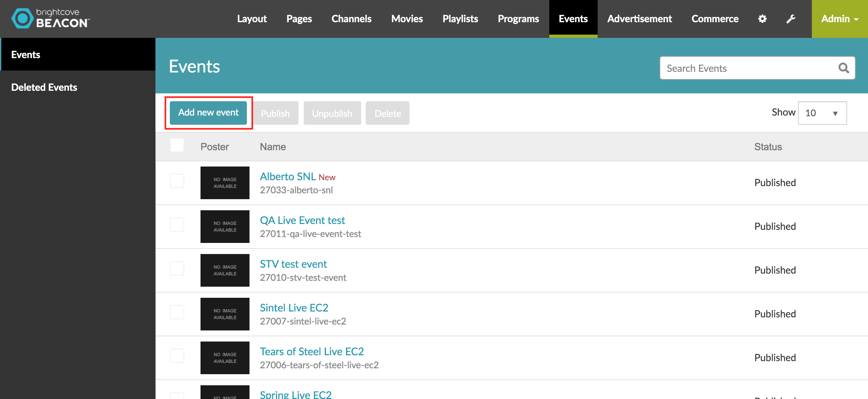The image size is (868, 399).
Task: Click Published status of QA Live Event test
Action: [775, 227]
